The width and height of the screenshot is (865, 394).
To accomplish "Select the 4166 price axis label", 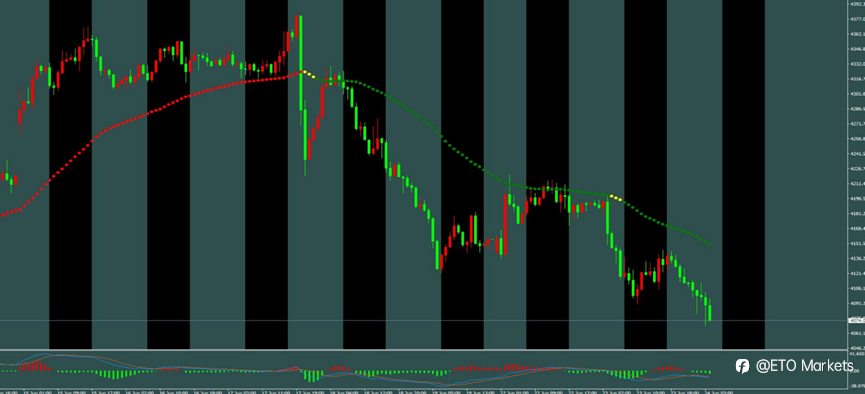I will (x=858, y=228).
